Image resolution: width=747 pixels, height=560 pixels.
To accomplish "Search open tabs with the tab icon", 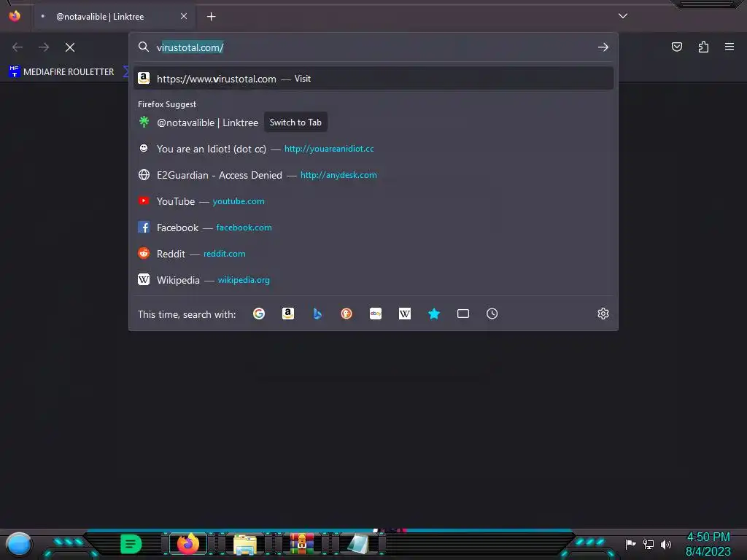I will click(463, 314).
